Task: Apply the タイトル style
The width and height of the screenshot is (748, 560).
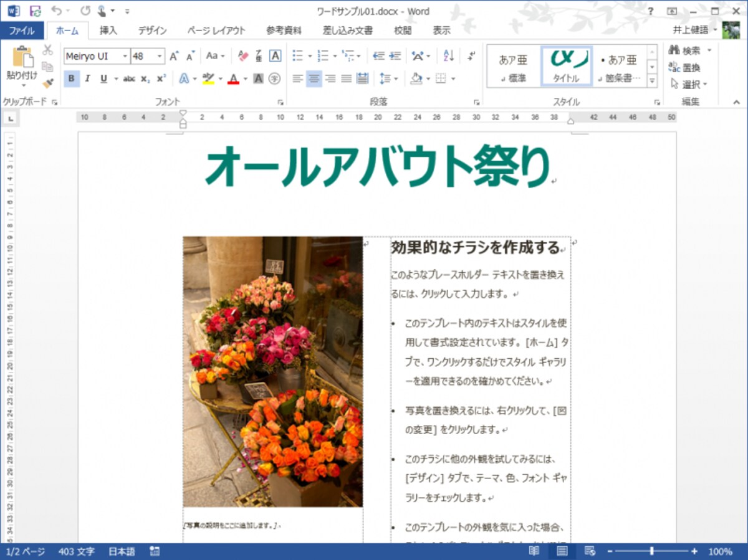Action: click(x=566, y=66)
